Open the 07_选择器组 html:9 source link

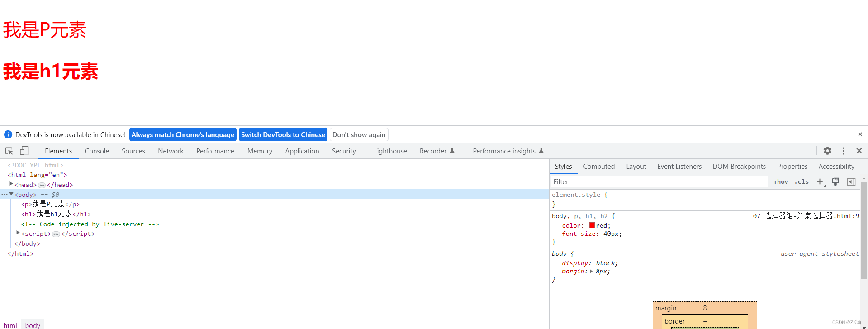(x=806, y=216)
